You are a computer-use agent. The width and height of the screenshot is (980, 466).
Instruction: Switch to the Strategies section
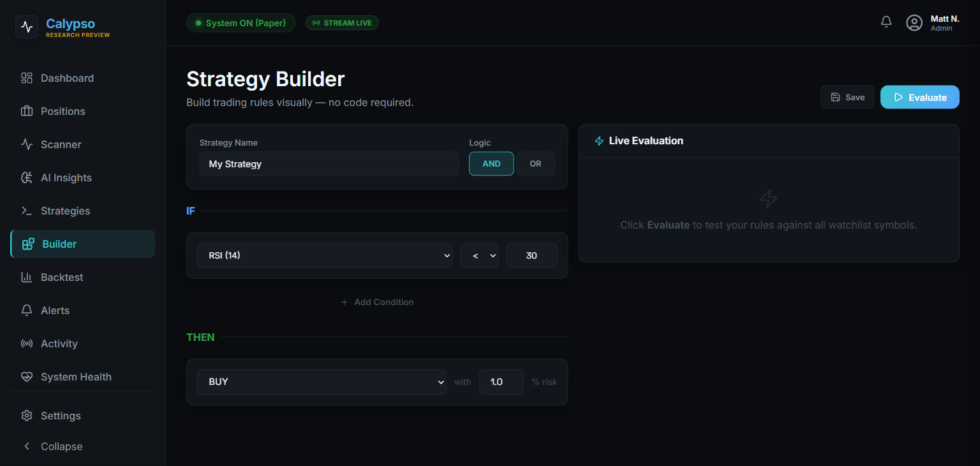click(x=66, y=210)
